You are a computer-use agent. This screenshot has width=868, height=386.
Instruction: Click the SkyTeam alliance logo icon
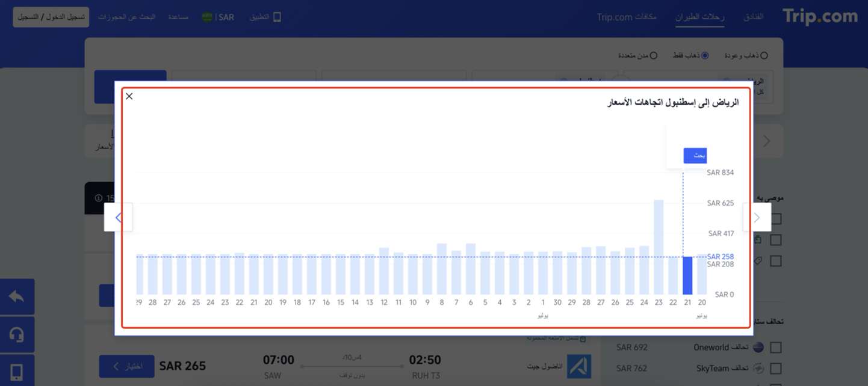tap(758, 368)
